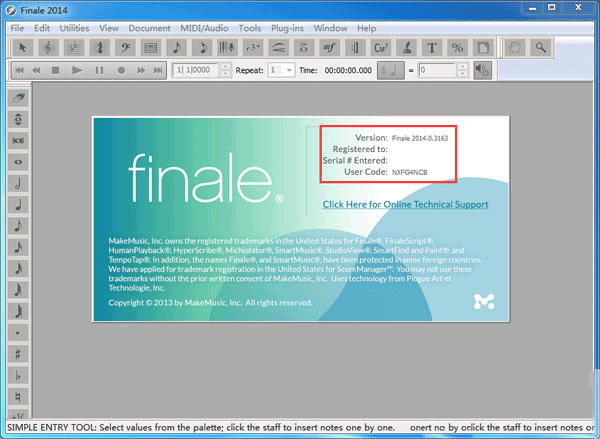600x439 pixels.
Task: Choose the 32nd note duration
Action: click(18, 269)
